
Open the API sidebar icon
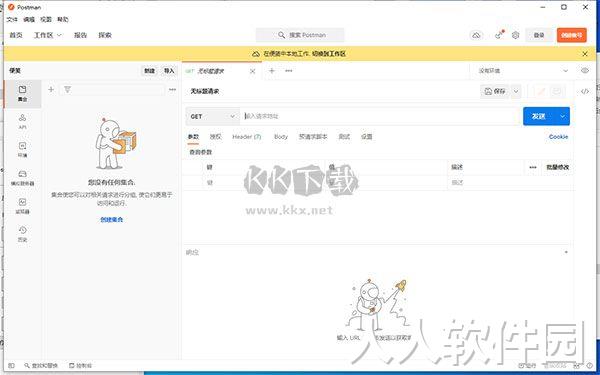point(23,122)
